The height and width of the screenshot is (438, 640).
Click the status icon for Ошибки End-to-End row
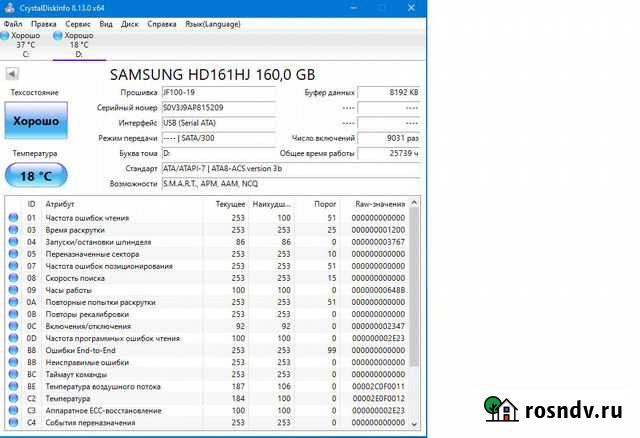(x=13, y=350)
